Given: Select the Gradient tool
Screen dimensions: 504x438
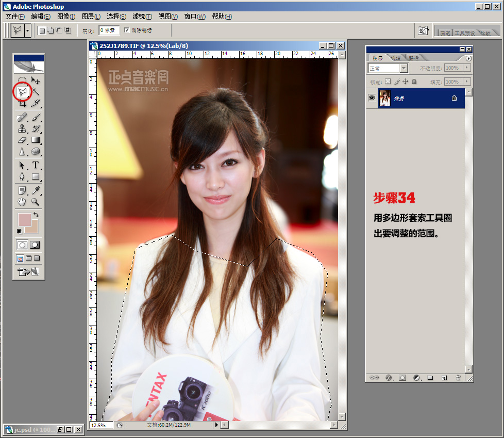Looking at the screenshot, I should tap(36, 140).
